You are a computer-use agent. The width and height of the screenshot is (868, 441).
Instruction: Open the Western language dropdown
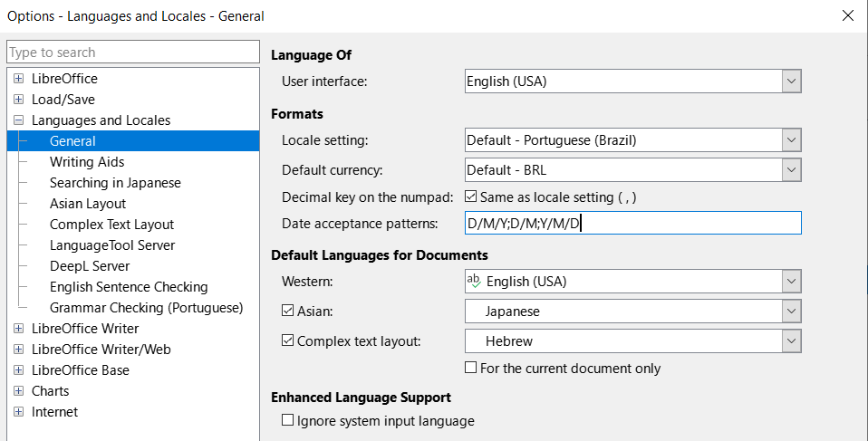[792, 282]
